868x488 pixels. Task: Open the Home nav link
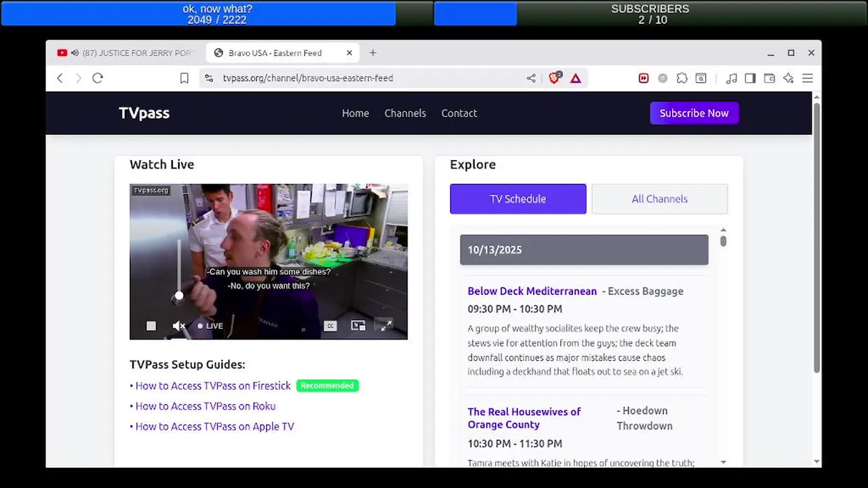point(355,113)
